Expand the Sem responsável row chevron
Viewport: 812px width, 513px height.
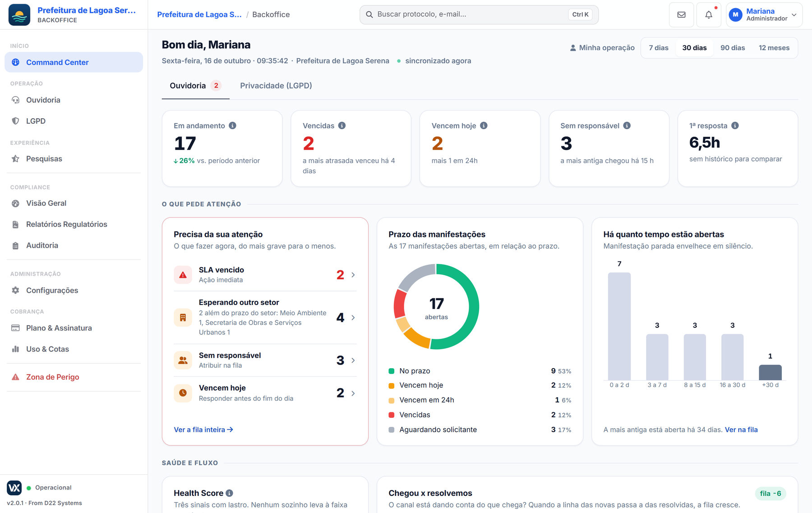pos(353,360)
